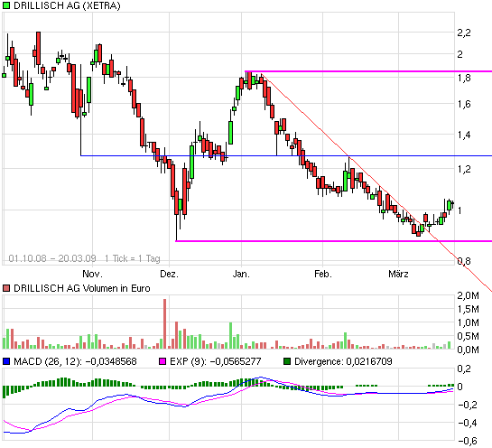Click the magenta EXP (9) legend swatch

click(x=162, y=361)
